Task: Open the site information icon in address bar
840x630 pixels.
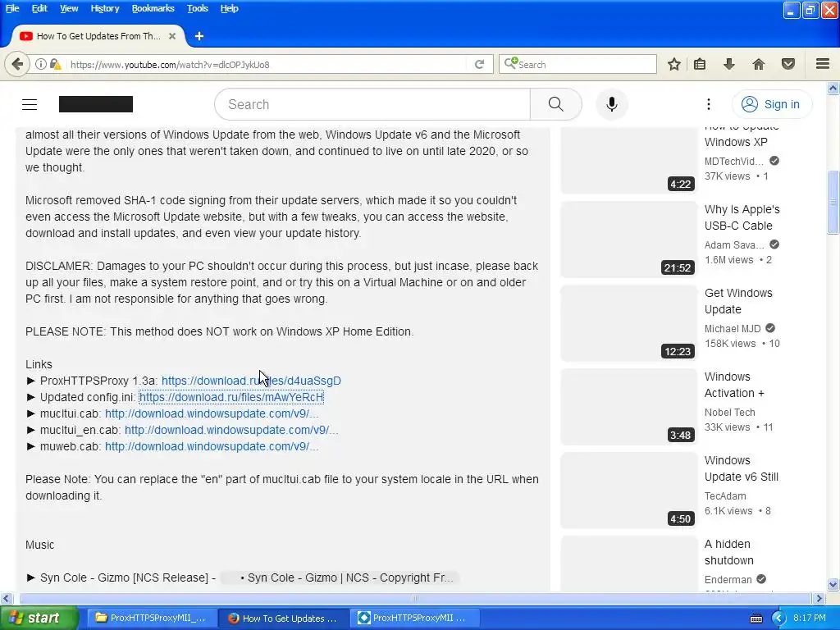Action: pos(41,64)
